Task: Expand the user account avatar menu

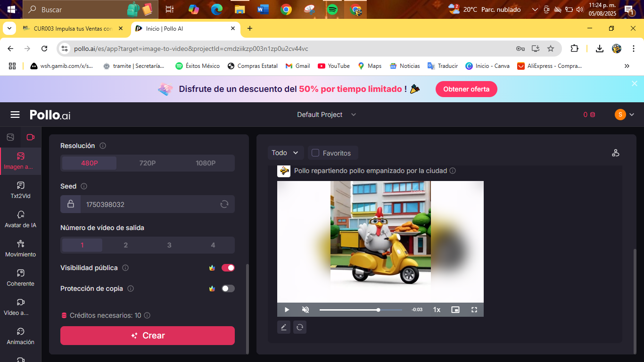Action: [x=624, y=115]
